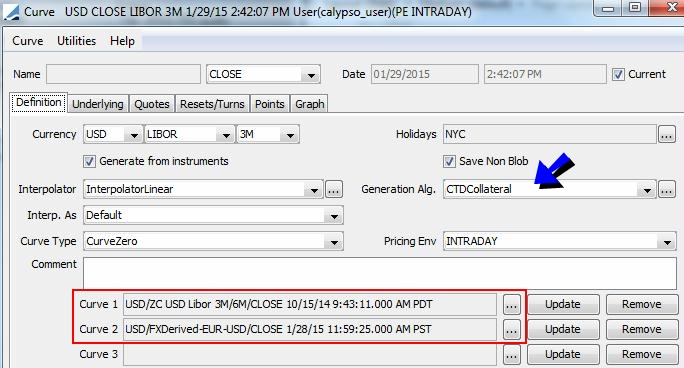This screenshot has width=684, height=368.
Task: Switch to the Definition tab
Action: point(39,102)
